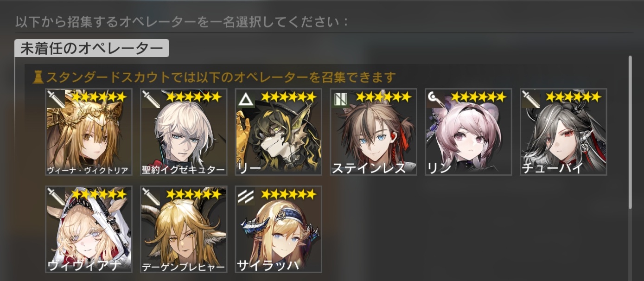
Task: Select the ヴィヴィアナ operator portrait
Action: coord(89,229)
